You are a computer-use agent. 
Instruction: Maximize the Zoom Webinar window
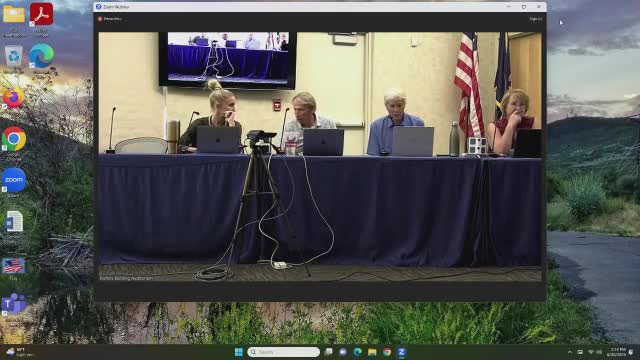[524, 7]
